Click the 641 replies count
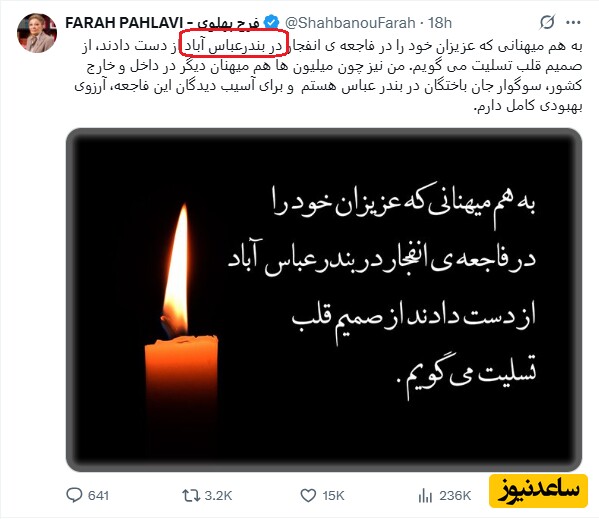This screenshot has width=599, height=519. [98, 496]
